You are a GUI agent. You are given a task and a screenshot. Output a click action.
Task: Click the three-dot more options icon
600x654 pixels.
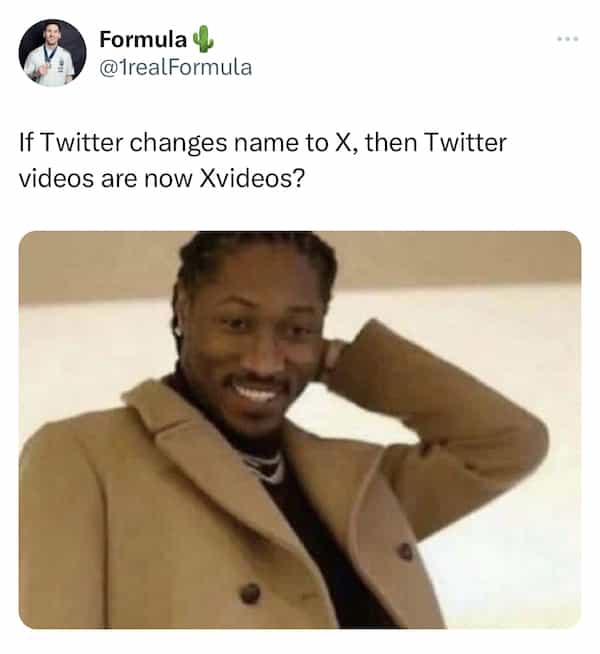tap(567, 39)
